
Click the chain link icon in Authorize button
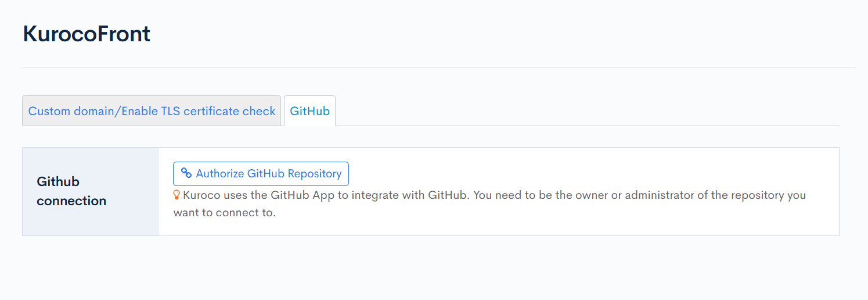(186, 173)
